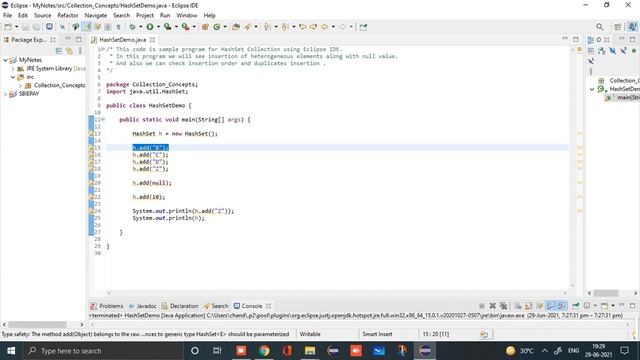
Task: Click the New Java Package icon
Action: coord(205,27)
